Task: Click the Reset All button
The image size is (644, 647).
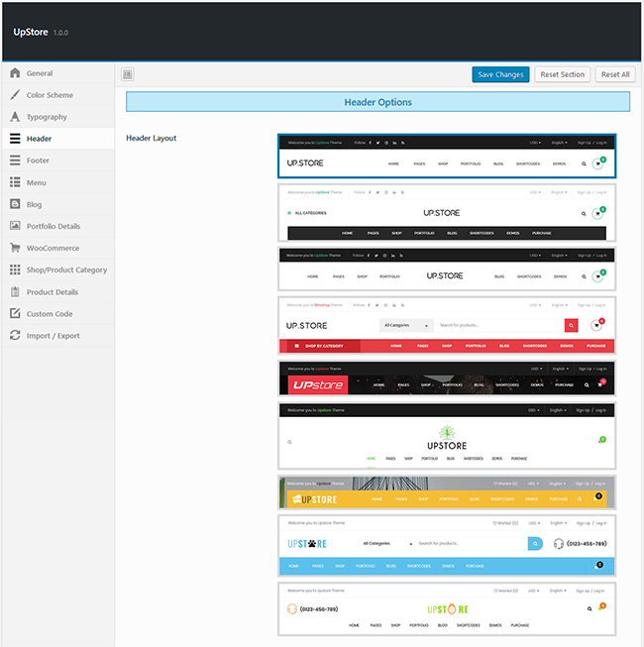Action: [615, 74]
